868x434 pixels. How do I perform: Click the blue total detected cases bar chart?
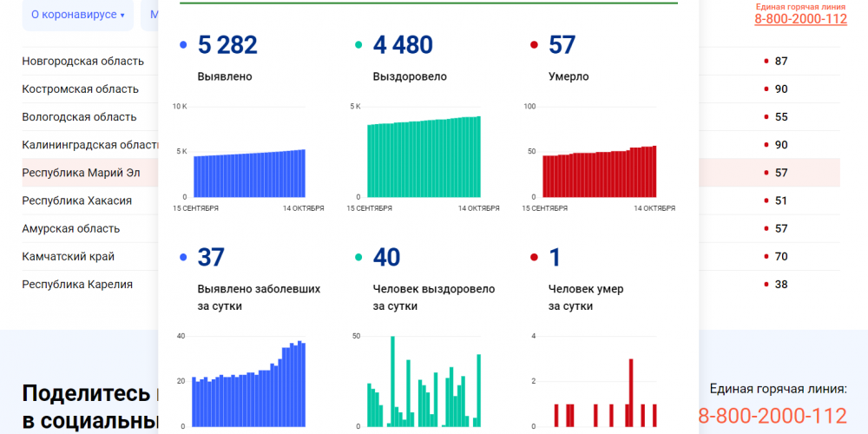click(x=249, y=174)
